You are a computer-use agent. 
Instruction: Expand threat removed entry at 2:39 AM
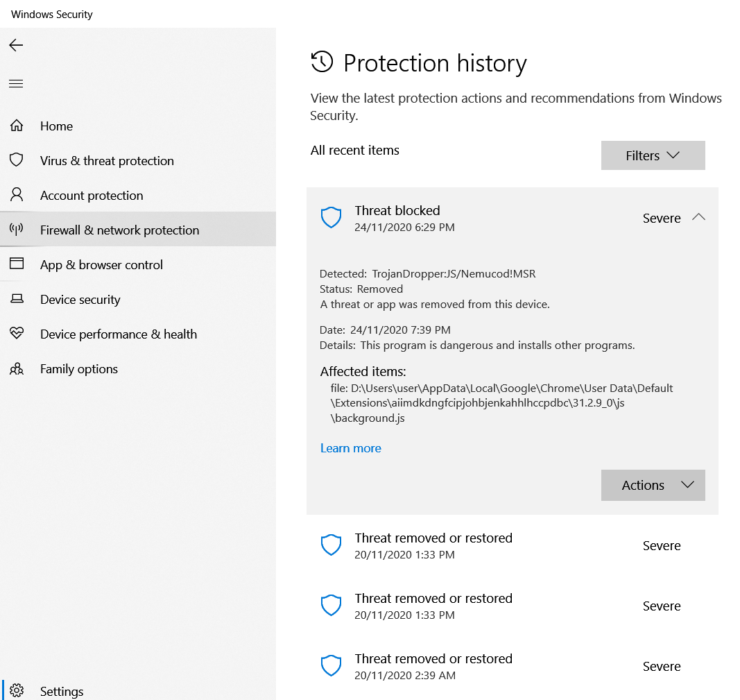click(512, 666)
